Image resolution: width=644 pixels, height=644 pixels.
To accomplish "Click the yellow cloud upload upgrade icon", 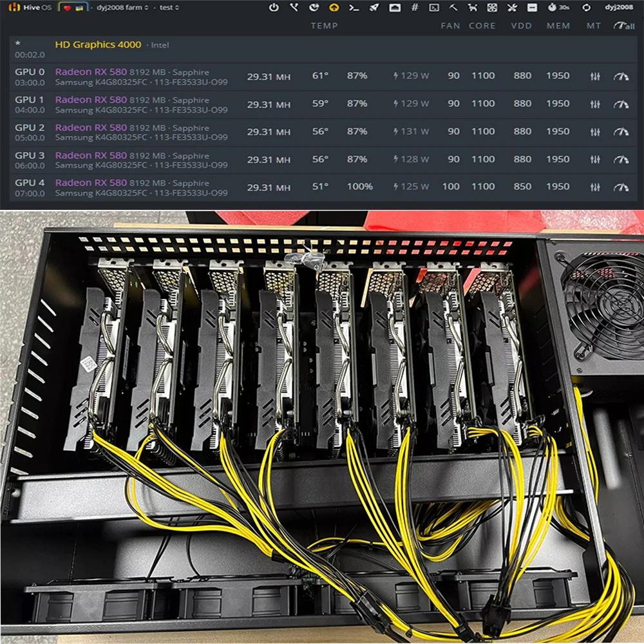I will (x=334, y=7).
